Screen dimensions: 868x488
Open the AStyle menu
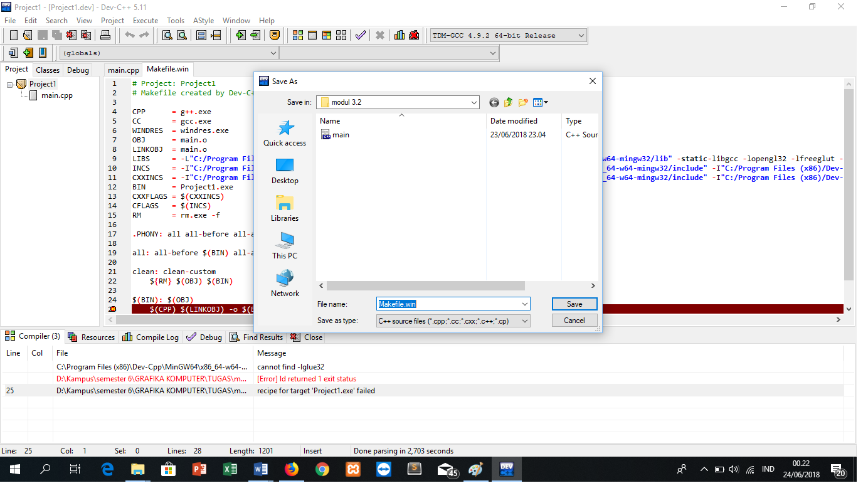pyautogui.click(x=203, y=21)
